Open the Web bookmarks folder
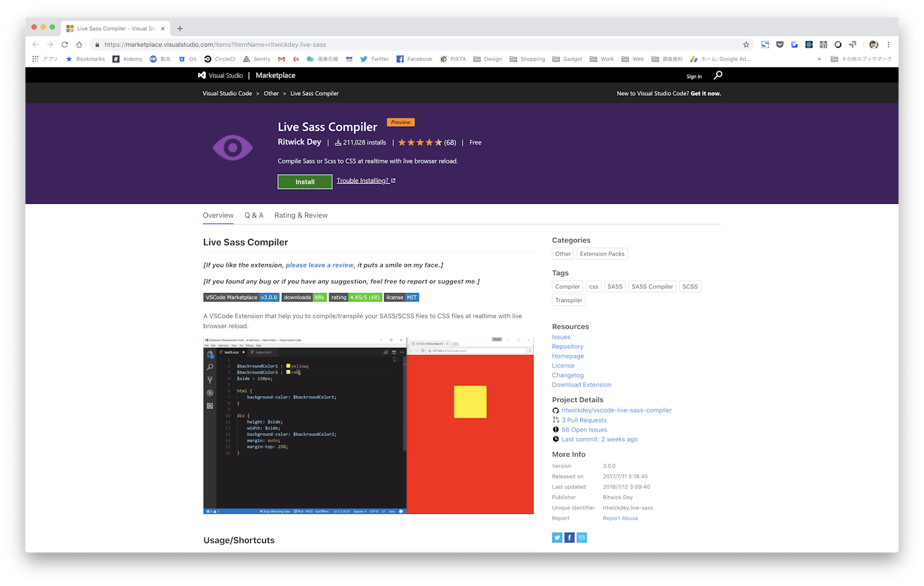924x586 pixels. pos(632,59)
